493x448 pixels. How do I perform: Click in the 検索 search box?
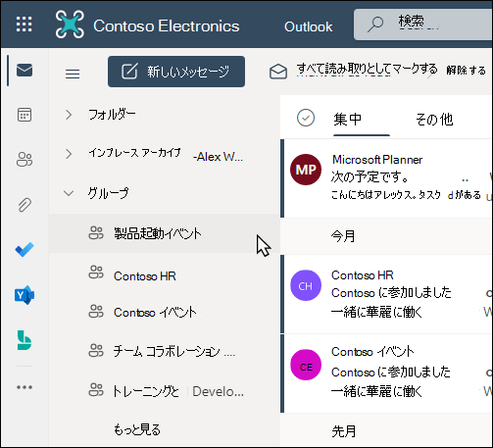point(423,25)
